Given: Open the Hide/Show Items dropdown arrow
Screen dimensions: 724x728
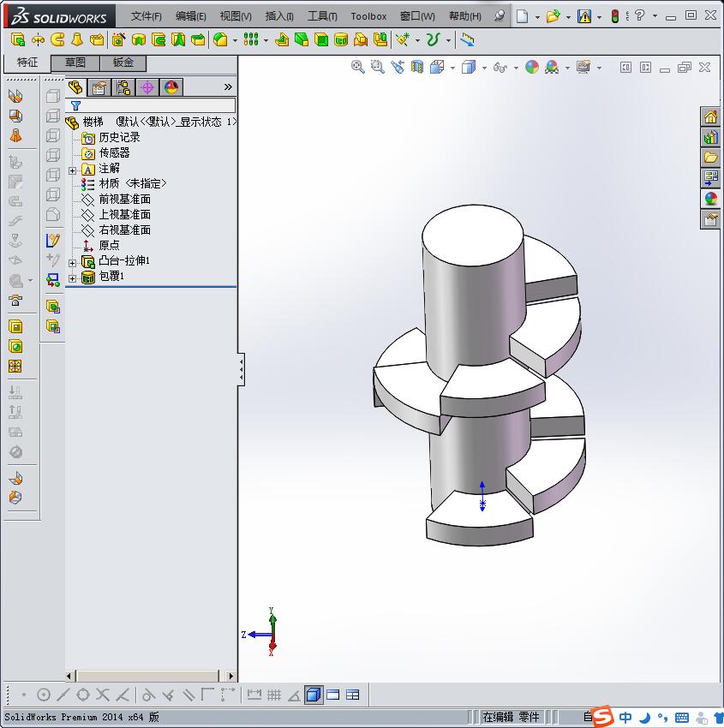Looking at the screenshot, I should (516, 68).
